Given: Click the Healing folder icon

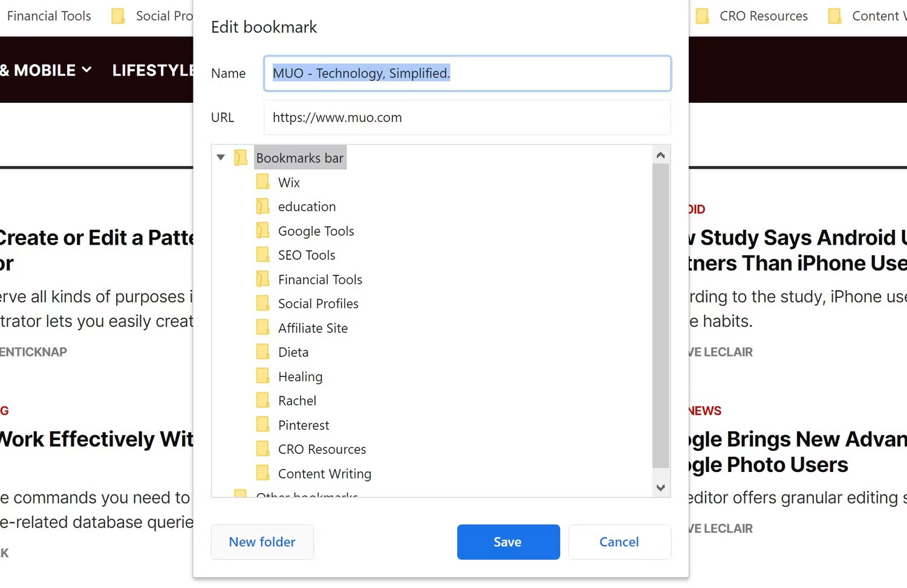Looking at the screenshot, I should click(262, 376).
